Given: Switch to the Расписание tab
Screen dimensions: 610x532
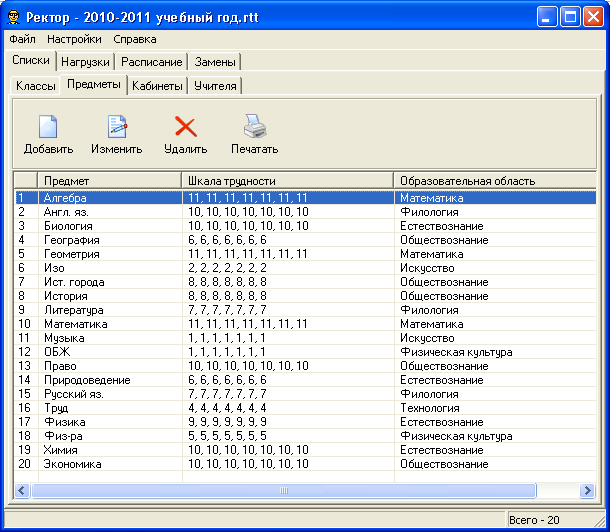Looking at the screenshot, I should pos(152,62).
